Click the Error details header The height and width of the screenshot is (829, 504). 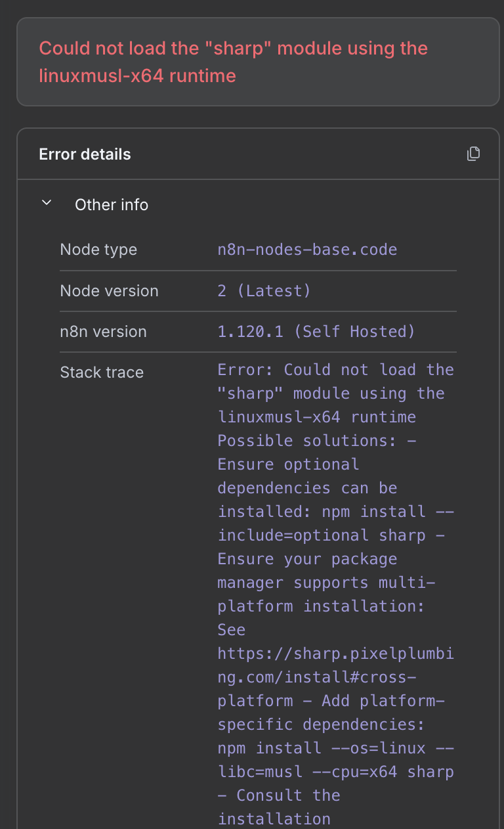[x=85, y=154]
